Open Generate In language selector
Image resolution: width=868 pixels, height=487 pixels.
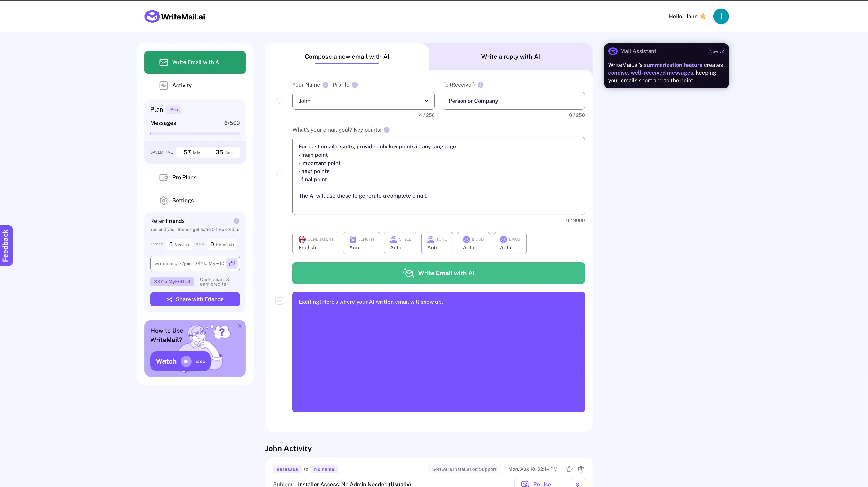point(316,243)
